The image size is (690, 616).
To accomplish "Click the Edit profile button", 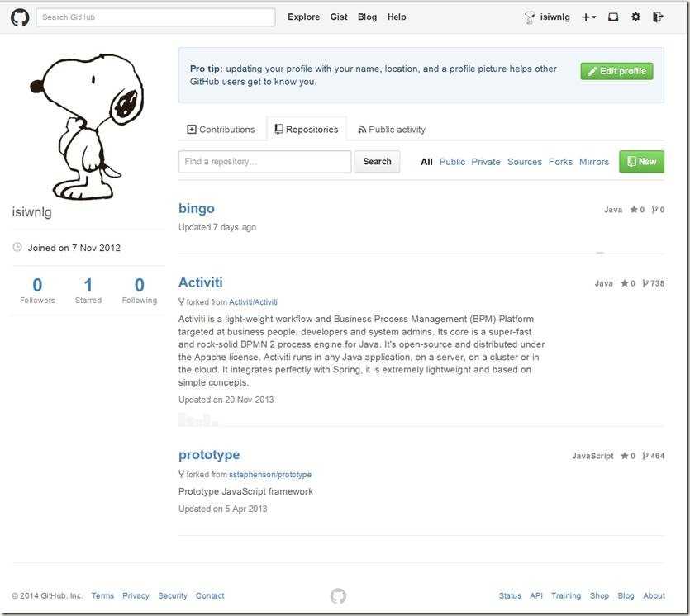I will (617, 71).
